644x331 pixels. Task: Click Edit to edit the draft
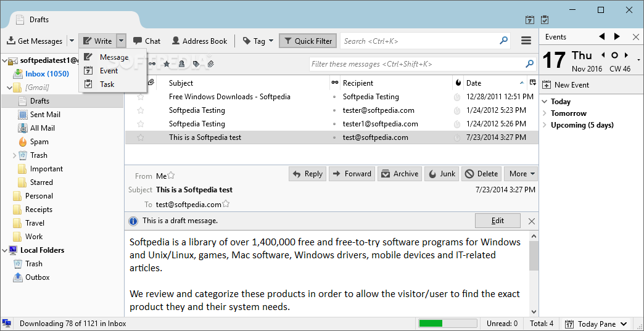tap(497, 221)
